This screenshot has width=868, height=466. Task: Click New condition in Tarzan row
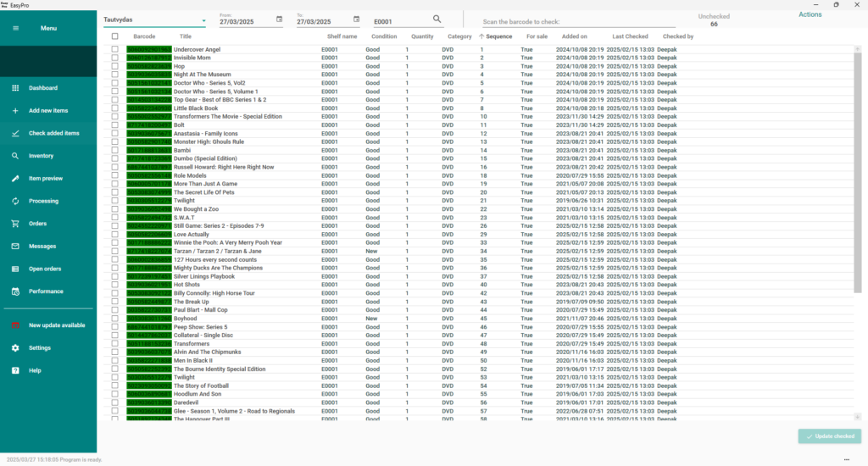click(x=371, y=251)
